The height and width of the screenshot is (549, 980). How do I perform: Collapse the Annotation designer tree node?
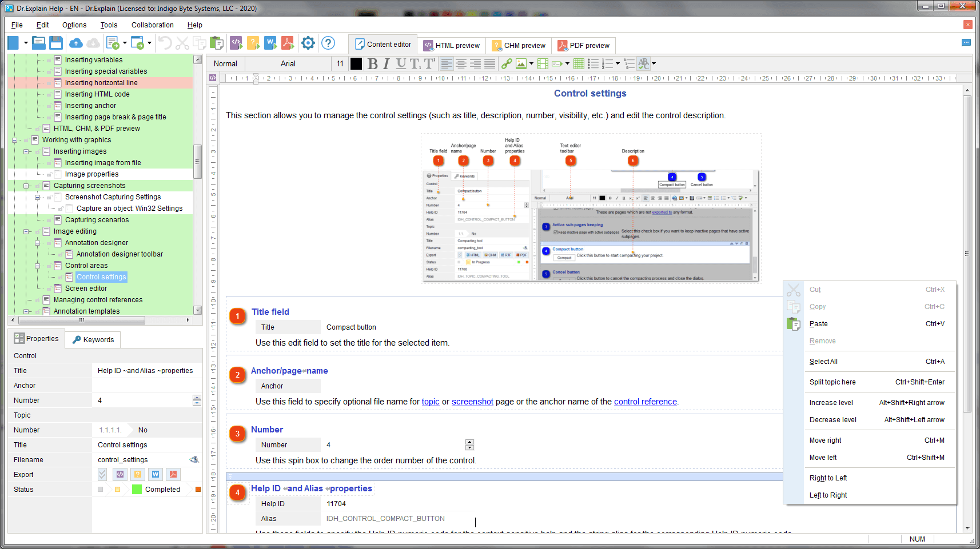point(37,243)
